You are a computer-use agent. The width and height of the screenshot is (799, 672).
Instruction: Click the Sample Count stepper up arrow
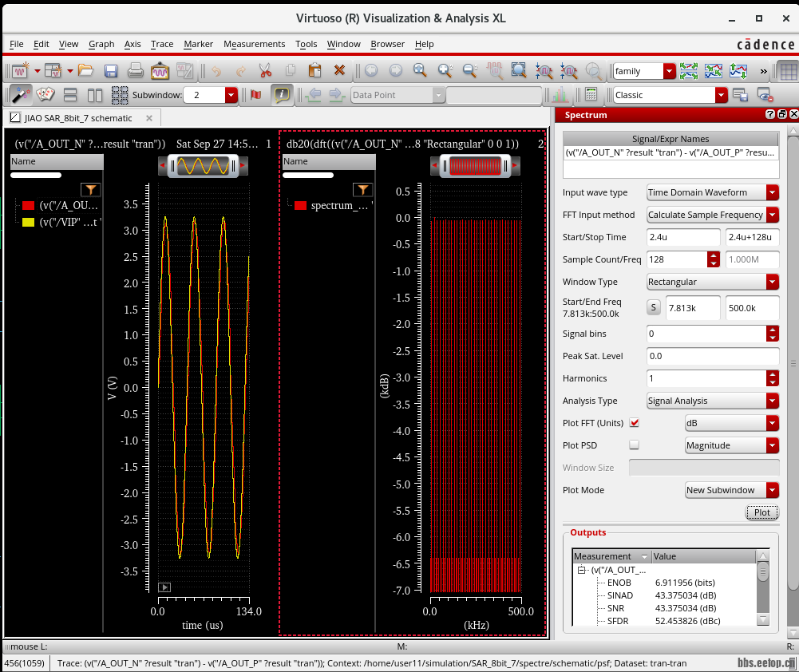click(714, 255)
